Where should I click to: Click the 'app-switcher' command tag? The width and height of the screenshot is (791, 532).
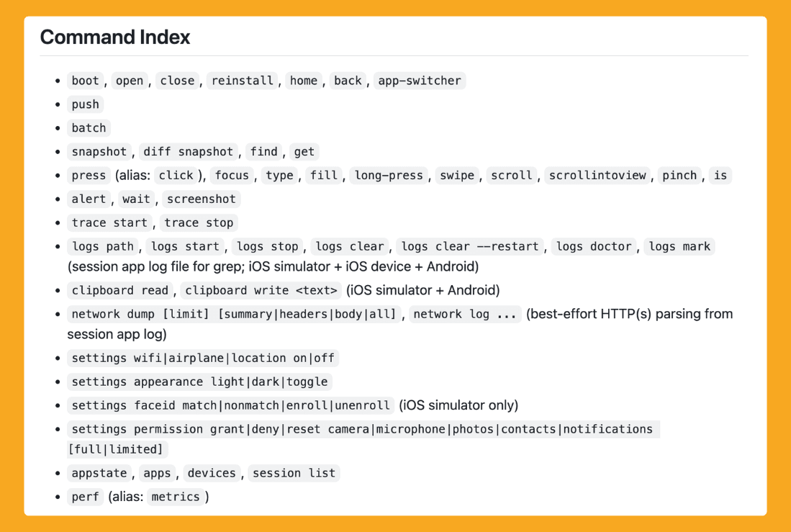click(x=420, y=81)
